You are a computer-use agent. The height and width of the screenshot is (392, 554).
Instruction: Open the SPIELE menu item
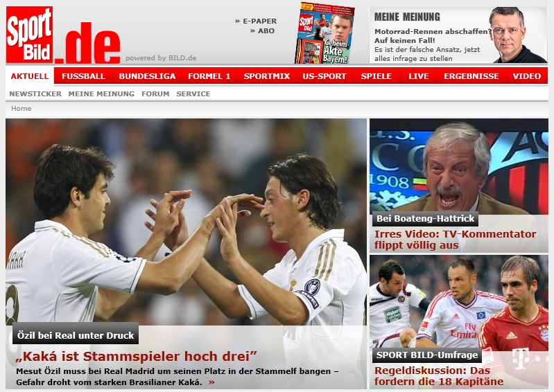pos(376,76)
